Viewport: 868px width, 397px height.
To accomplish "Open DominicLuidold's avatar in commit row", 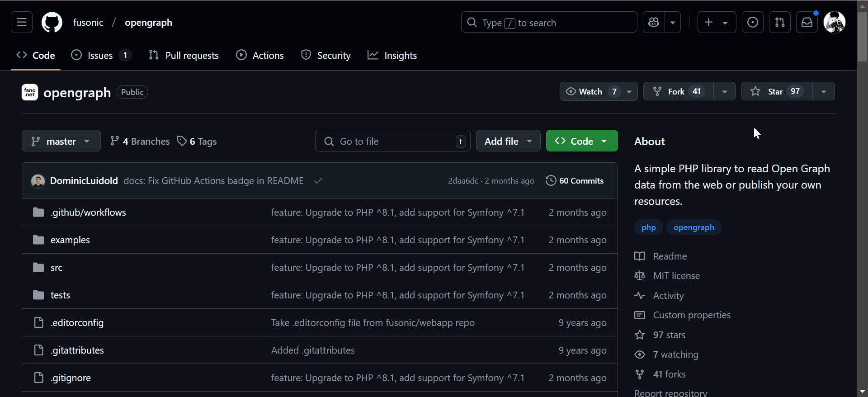I will pyautogui.click(x=38, y=181).
